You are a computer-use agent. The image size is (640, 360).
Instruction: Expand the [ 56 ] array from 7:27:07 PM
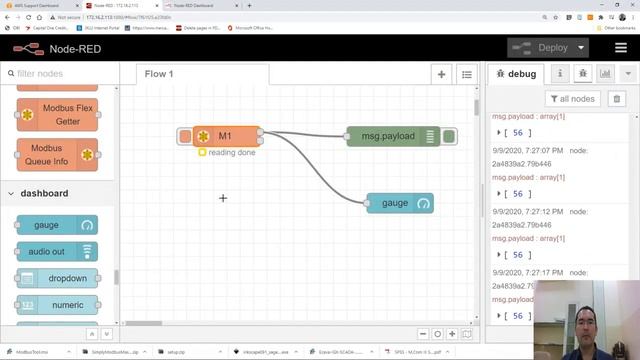(x=499, y=193)
